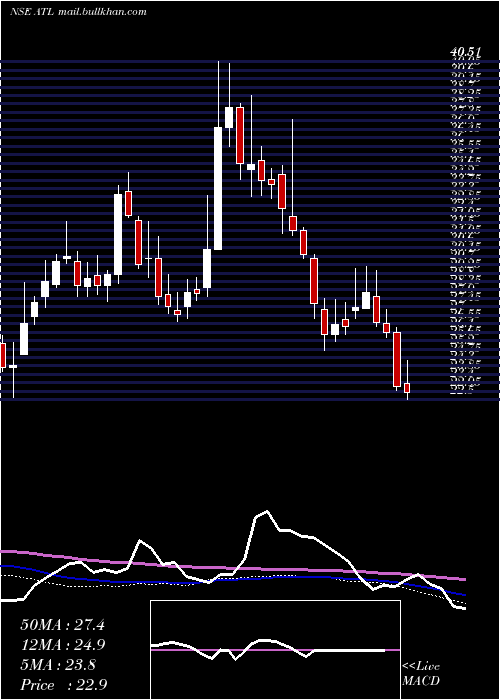Click the '5MA : 23.8' readout
The width and height of the screenshot is (500, 700).
(58, 665)
